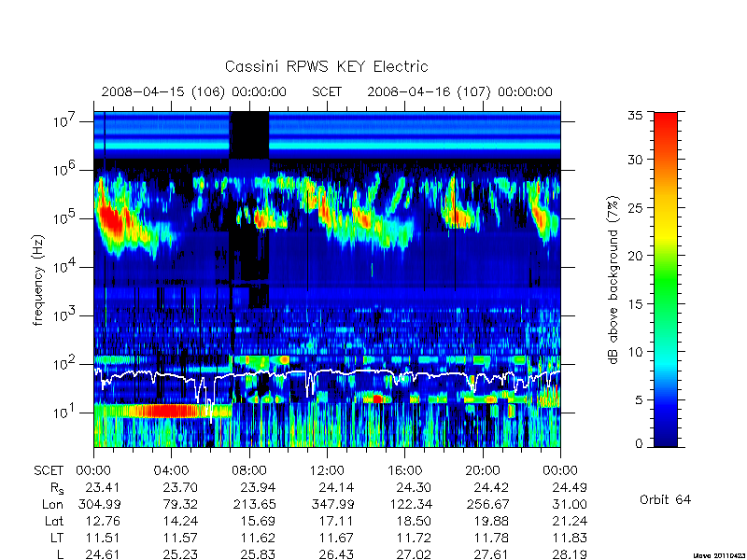Click the SCET label between the date headers
747x560 pixels.
[327, 91]
